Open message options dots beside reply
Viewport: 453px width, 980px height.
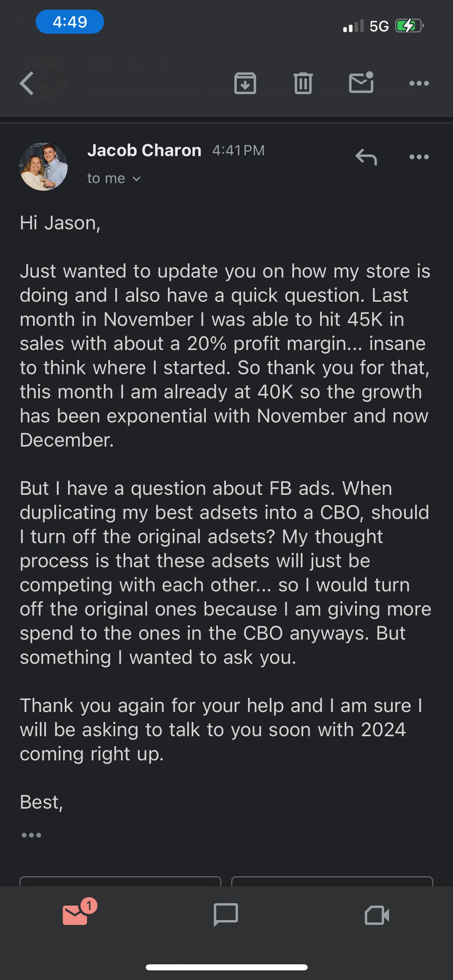coord(419,157)
